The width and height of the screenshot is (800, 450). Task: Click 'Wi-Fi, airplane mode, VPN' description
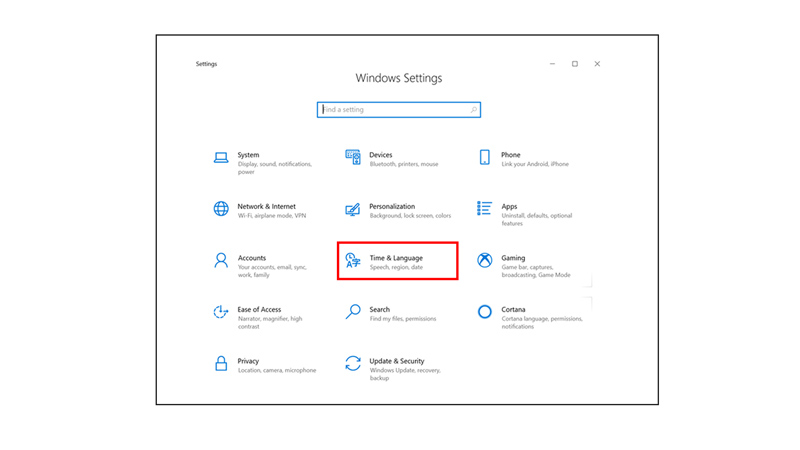click(272, 216)
